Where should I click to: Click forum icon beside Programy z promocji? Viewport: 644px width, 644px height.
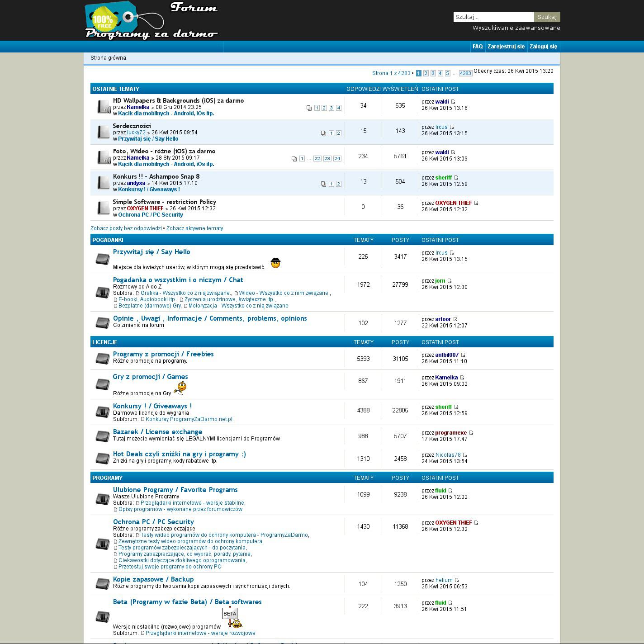coord(103,359)
